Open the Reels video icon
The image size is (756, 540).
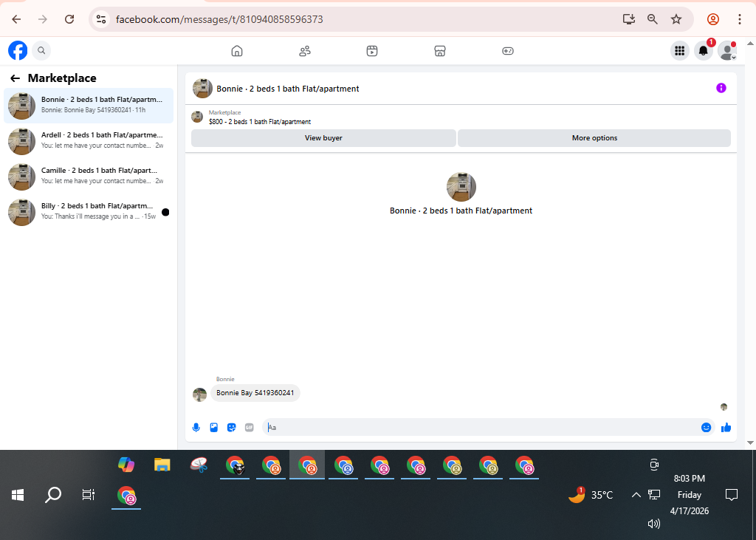point(372,51)
